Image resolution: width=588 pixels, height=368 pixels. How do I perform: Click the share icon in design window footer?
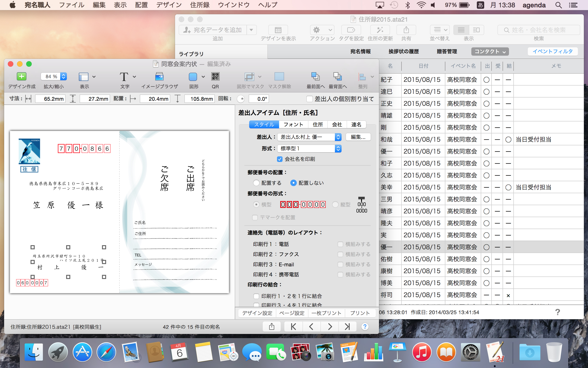tap(272, 326)
